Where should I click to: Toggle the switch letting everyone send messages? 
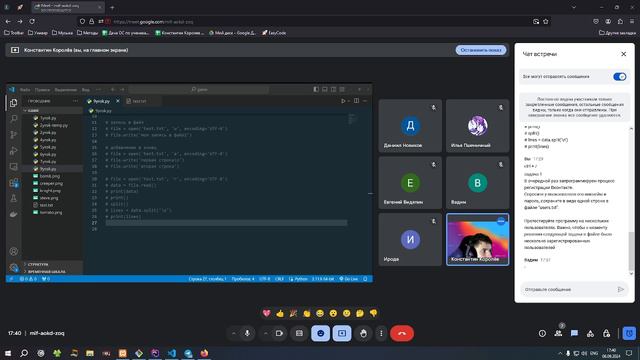620,77
